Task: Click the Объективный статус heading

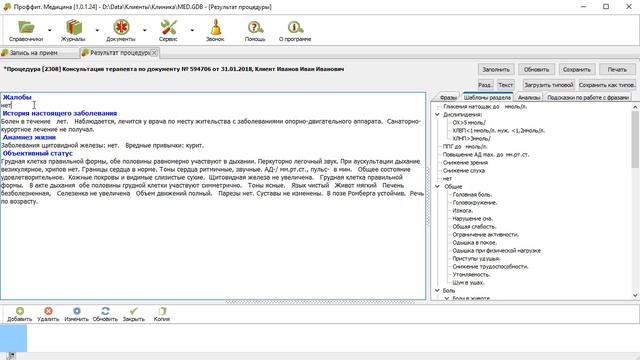Action: [x=38, y=153]
